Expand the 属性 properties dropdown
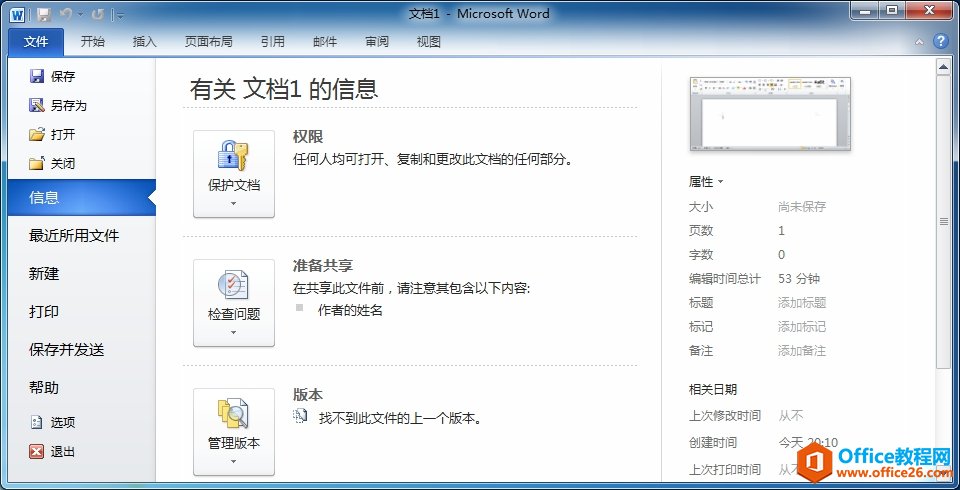The width and height of the screenshot is (960, 490). coord(706,182)
